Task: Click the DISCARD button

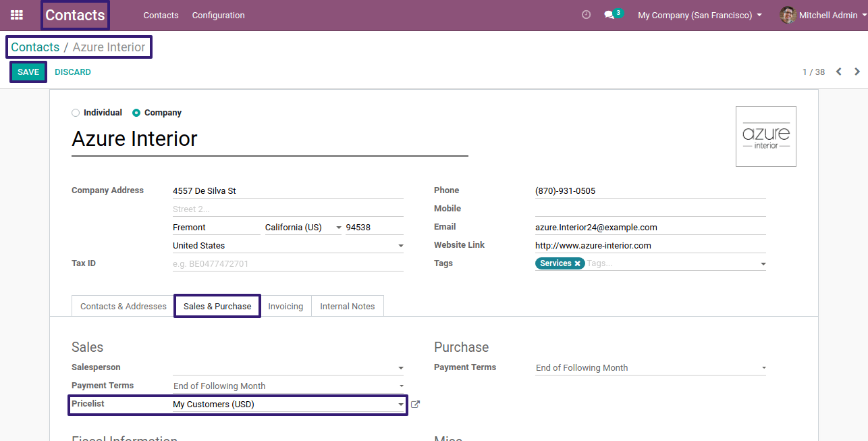Action: pos(73,72)
